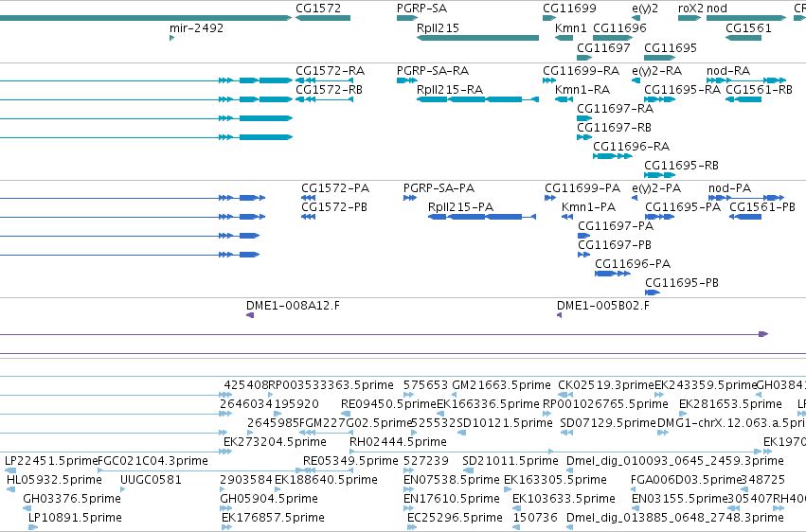The height and width of the screenshot is (532, 806).
Task: Select protein CG11699-PA
Action: [582, 188]
